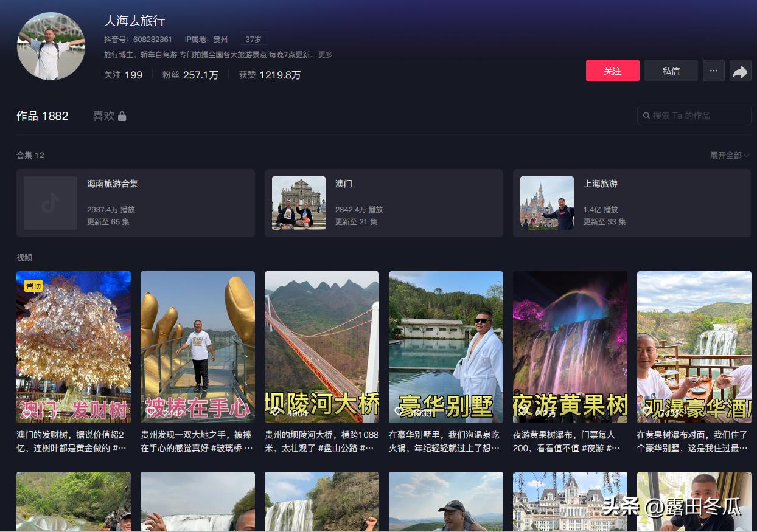
Task: Open more options via the "..." icon
Action: point(713,71)
